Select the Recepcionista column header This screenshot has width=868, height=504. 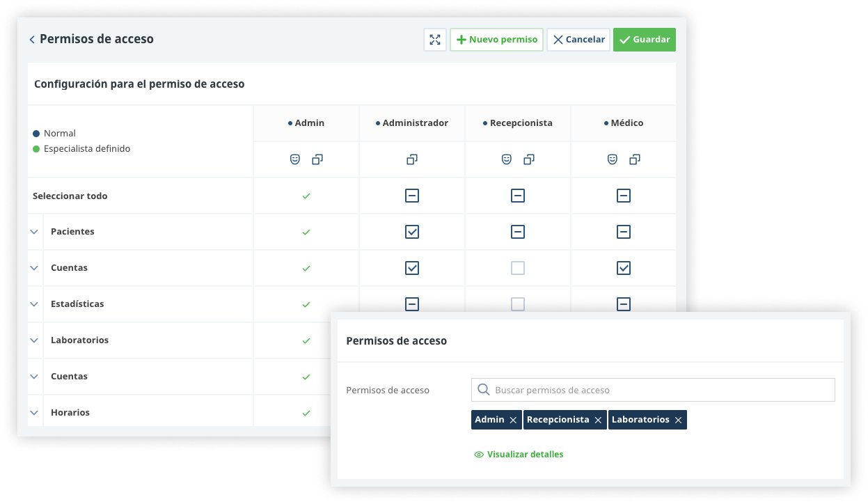(x=518, y=123)
